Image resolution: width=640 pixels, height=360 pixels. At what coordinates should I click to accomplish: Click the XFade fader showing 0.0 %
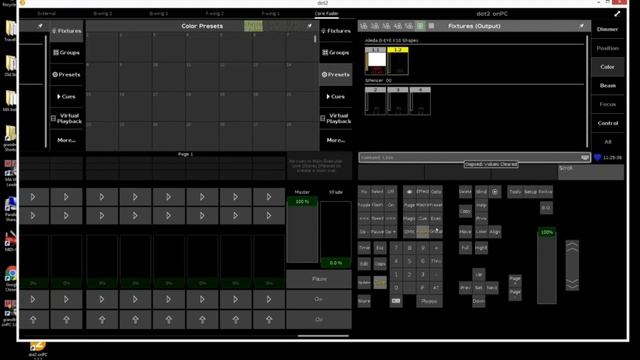click(336, 235)
